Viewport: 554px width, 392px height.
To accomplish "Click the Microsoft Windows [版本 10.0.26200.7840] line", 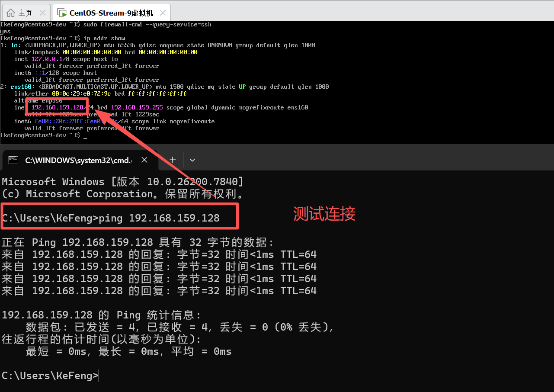I will coord(123,182).
